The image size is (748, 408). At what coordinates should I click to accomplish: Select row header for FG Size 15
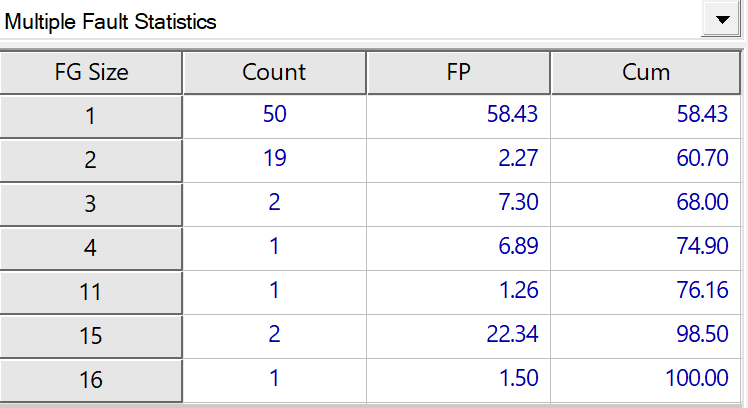pos(91,335)
